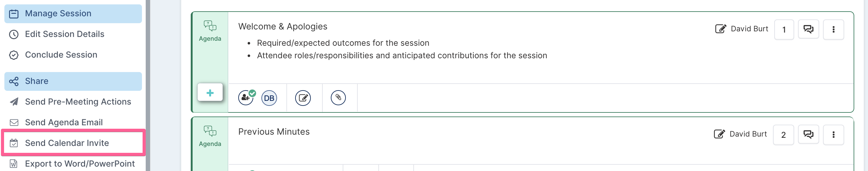The height and width of the screenshot is (171, 868).
Task: Open three-dot menu for Welcome & Apologies
Action: (833, 29)
